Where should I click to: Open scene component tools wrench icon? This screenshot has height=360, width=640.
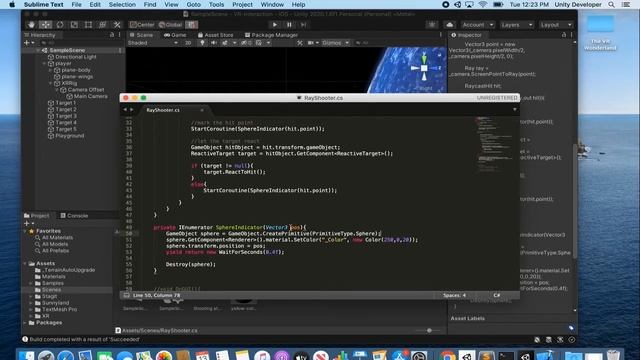click(x=300, y=43)
